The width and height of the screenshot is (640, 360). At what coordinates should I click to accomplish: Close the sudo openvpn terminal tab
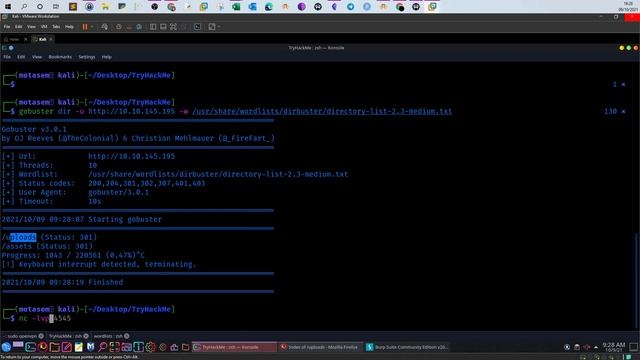pyautogui.click(x=41, y=336)
